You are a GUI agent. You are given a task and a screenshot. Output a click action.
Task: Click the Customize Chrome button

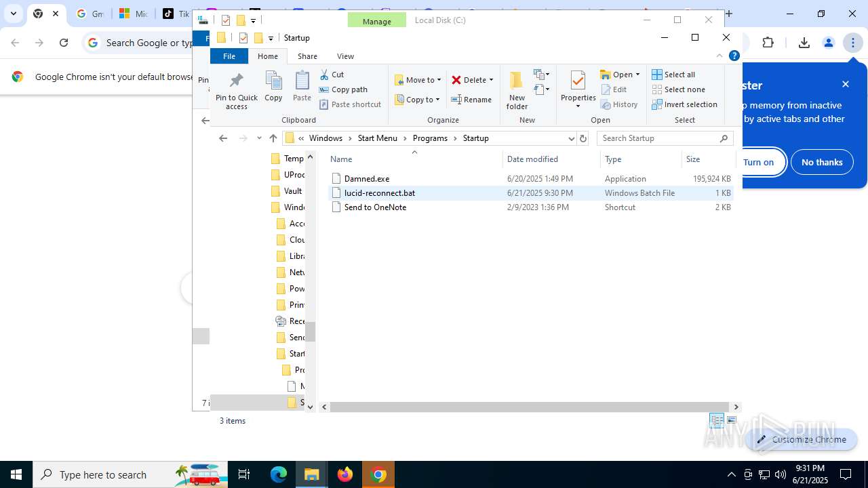(802, 439)
